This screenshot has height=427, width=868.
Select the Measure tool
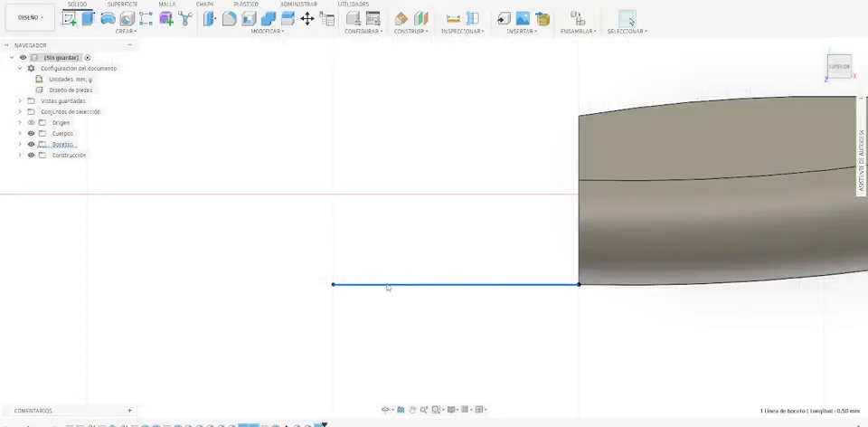click(x=453, y=19)
